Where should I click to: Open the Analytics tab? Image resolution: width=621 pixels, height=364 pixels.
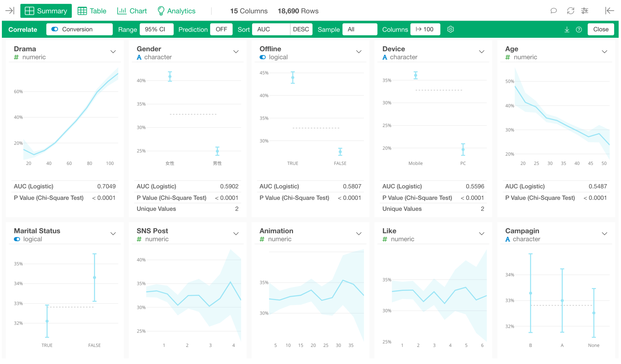tap(176, 11)
